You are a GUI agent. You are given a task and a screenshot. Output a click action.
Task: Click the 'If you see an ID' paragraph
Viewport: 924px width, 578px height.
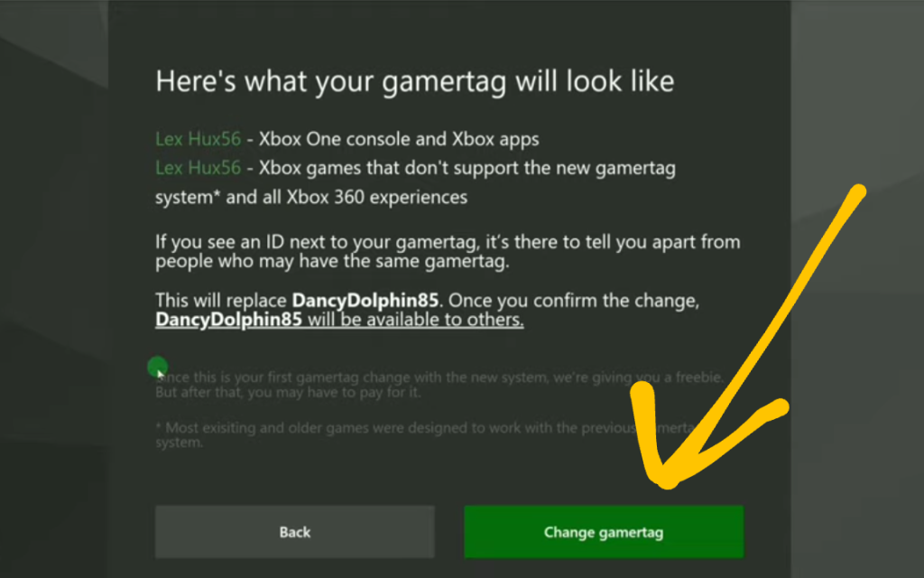[448, 251]
